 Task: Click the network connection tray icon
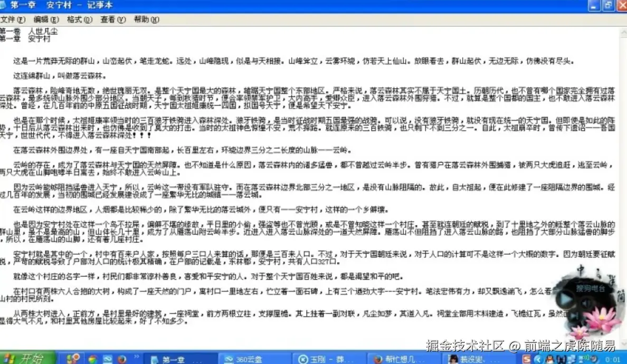click(x=572, y=359)
